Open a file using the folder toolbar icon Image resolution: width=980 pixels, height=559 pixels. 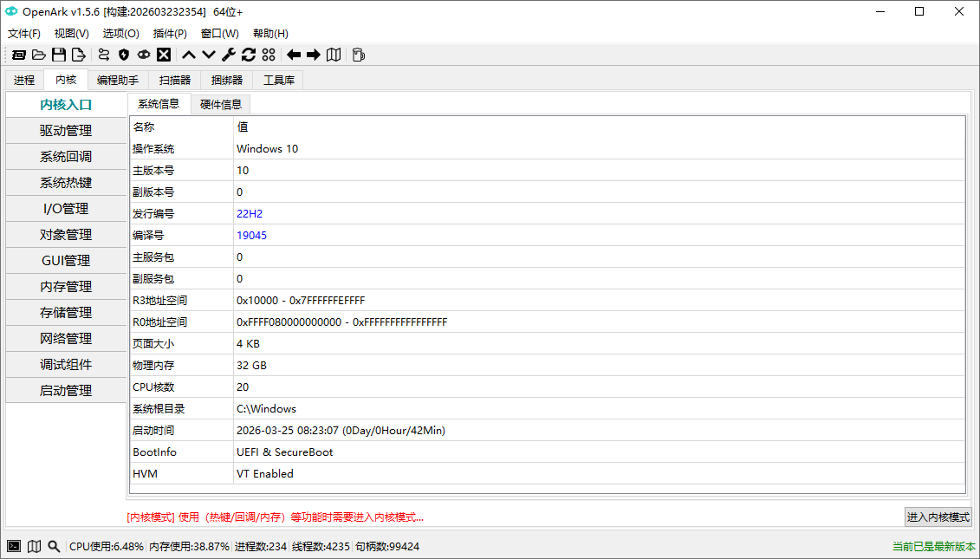pos(39,55)
